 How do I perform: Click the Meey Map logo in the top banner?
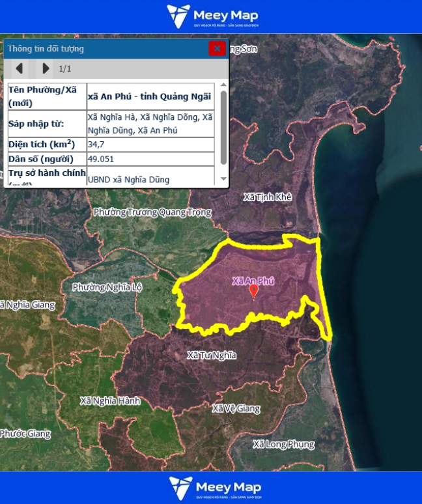[212, 16]
